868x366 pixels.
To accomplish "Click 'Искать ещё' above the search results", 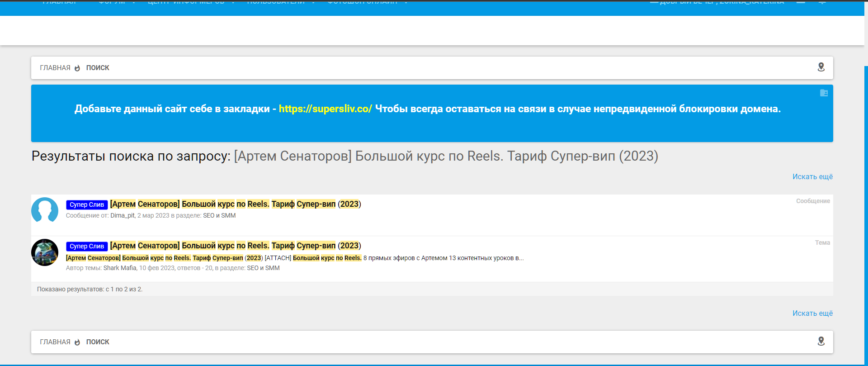I will click(x=812, y=176).
